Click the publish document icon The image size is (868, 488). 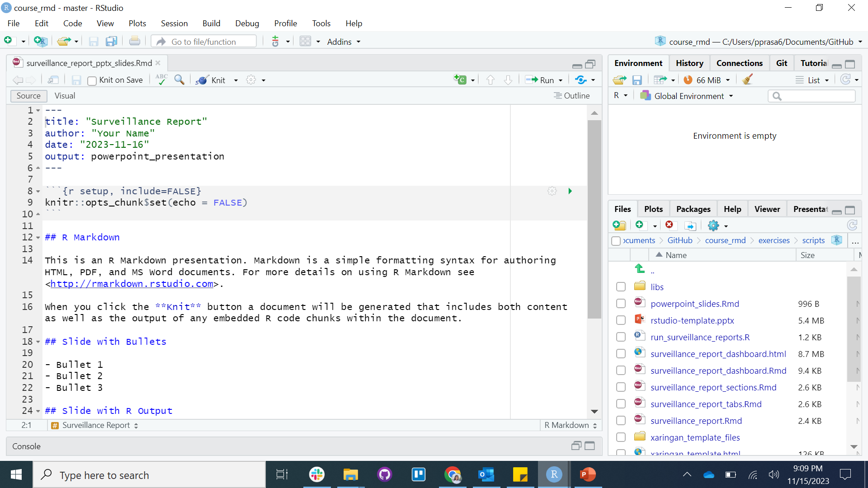point(581,80)
